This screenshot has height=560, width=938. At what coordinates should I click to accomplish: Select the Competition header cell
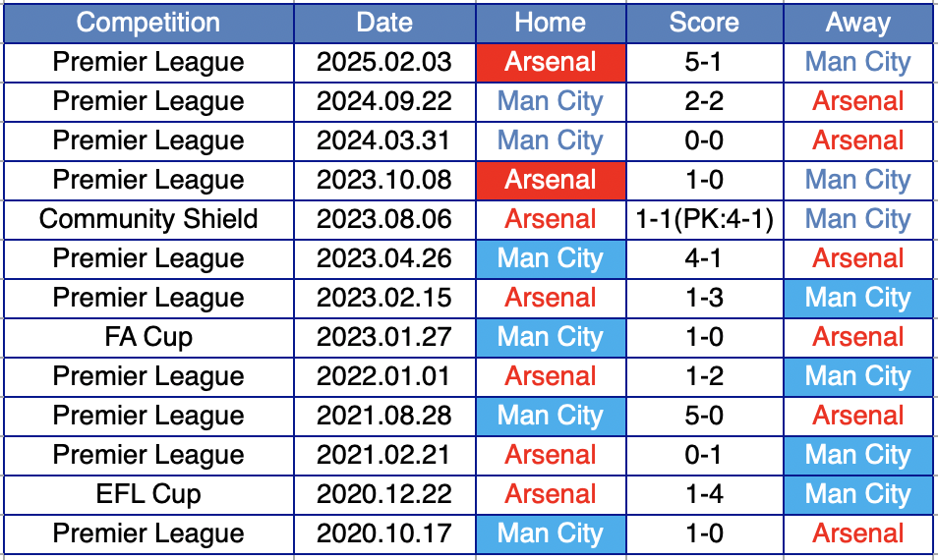pos(148,23)
